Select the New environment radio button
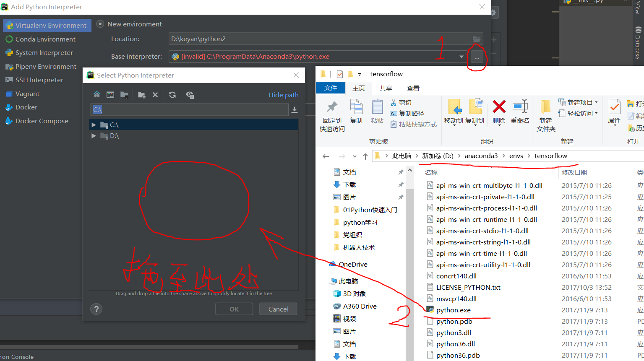644x361 pixels. pos(100,24)
